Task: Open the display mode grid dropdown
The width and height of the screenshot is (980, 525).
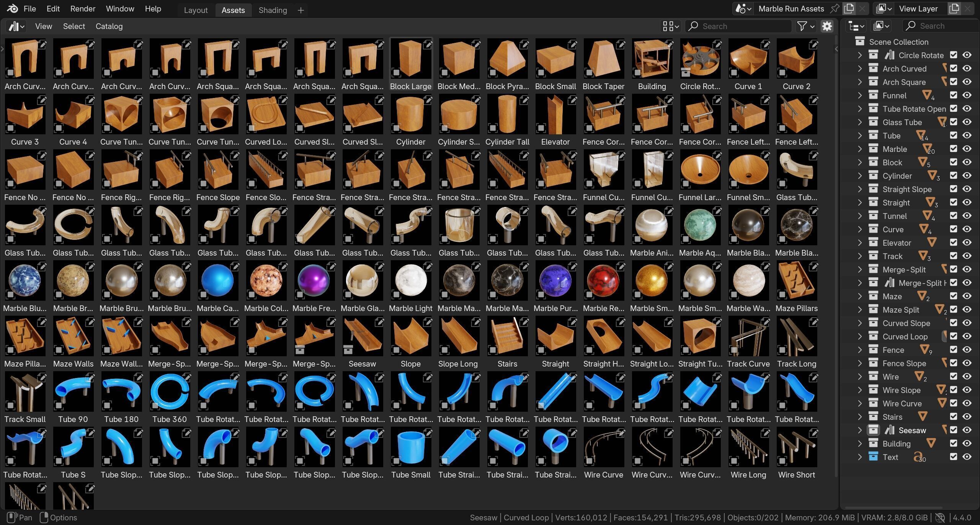Action: click(670, 26)
